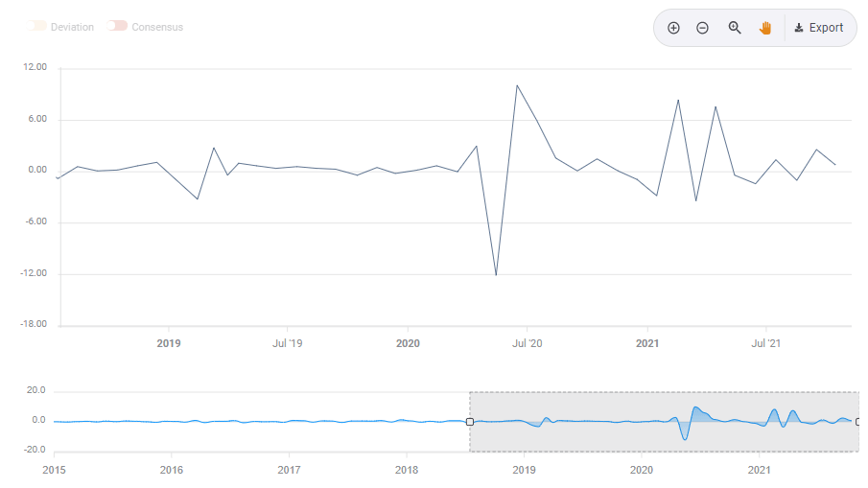This screenshot has width=868, height=488.
Task: Click the bold 2020 label on the main x-axis
Action: pos(408,343)
